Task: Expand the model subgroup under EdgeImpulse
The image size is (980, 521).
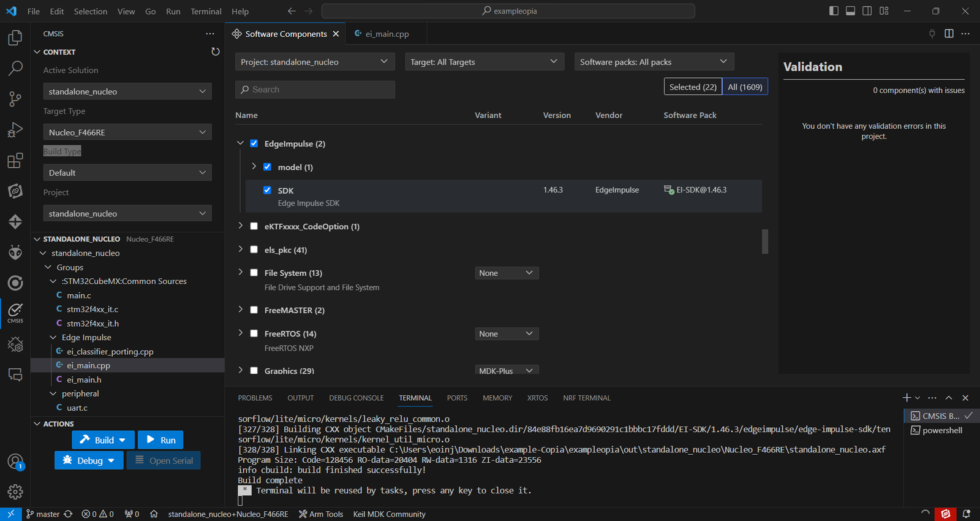Action: pyautogui.click(x=254, y=167)
